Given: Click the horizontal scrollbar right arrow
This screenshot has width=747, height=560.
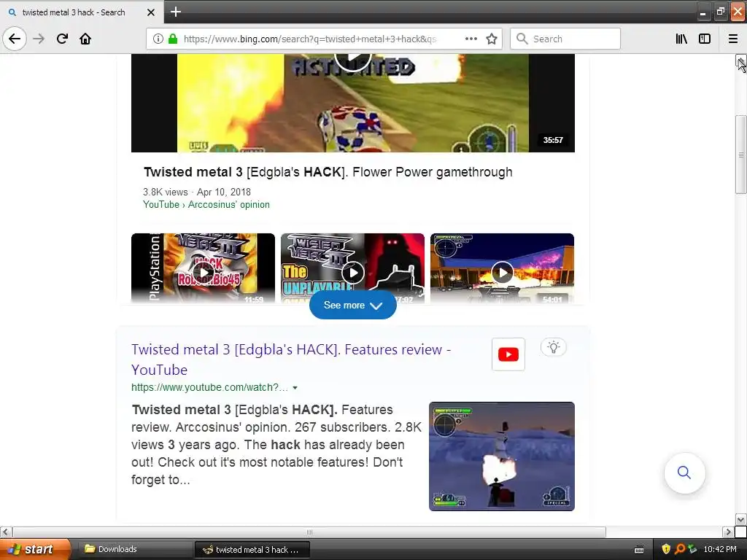Looking at the screenshot, I should pos(727,532).
